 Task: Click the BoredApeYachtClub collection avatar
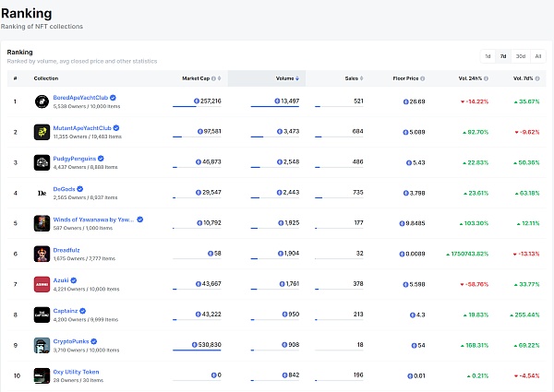tap(42, 101)
